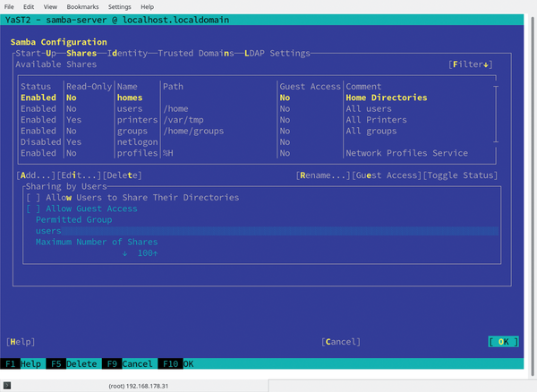Image resolution: width=537 pixels, height=392 pixels.
Task: Click the Permitted Group users input field
Action: point(267,231)
